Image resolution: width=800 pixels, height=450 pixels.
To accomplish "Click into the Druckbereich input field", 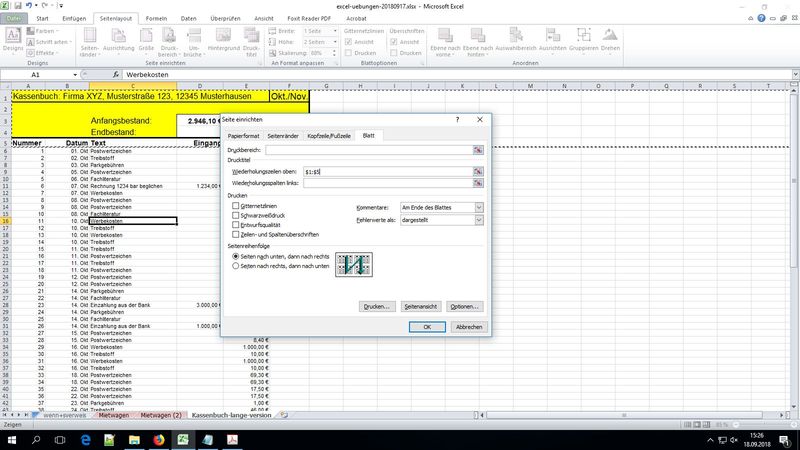I will pos(368,149).
